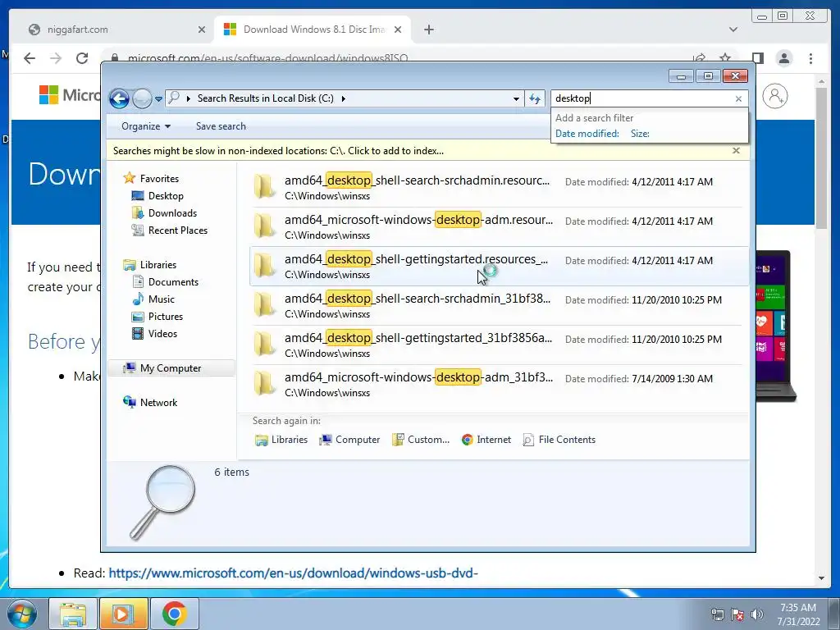
Task: Open the microsoft.com windows-usb-dvd link
Action: 293,573
